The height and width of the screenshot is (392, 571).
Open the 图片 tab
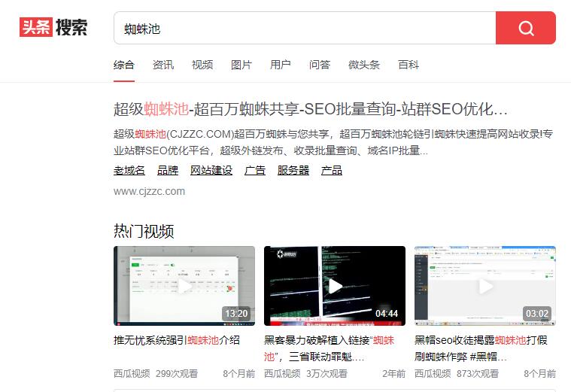click(241, 65)
